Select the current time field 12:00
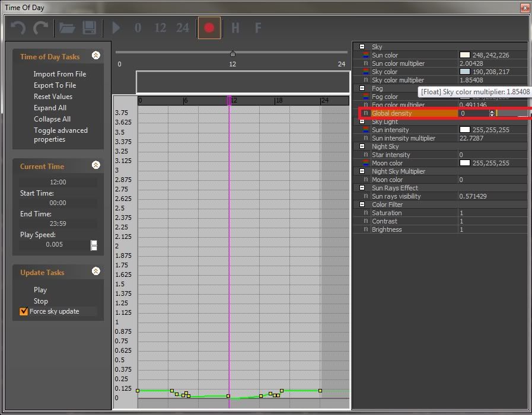The image size is (532, 415). [58, 182]
